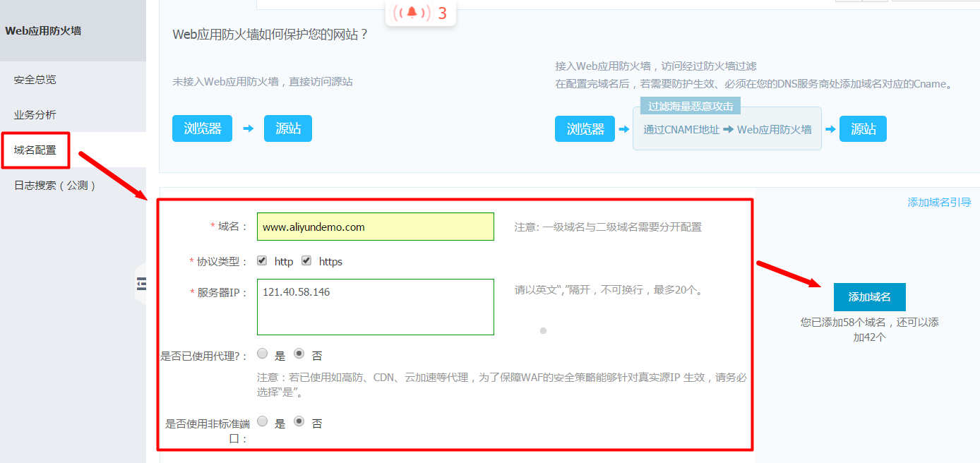Click the 服务器IP text area

tap(376, 307)
